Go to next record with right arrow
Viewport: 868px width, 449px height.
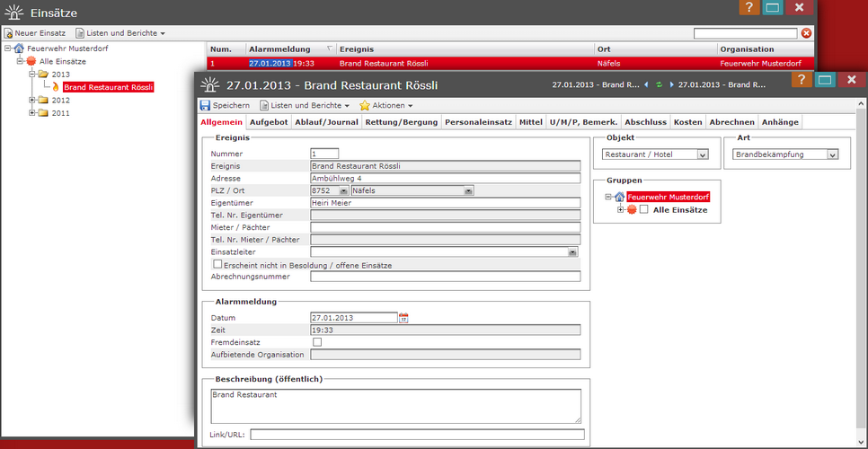tap(670, 84)
